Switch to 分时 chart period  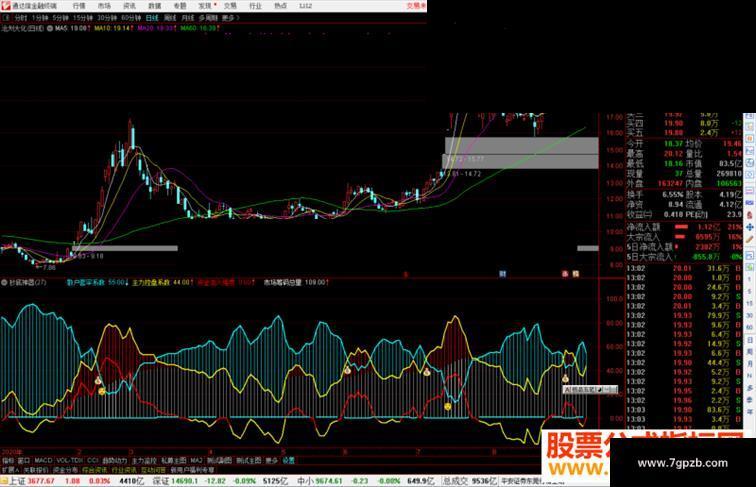21,18
